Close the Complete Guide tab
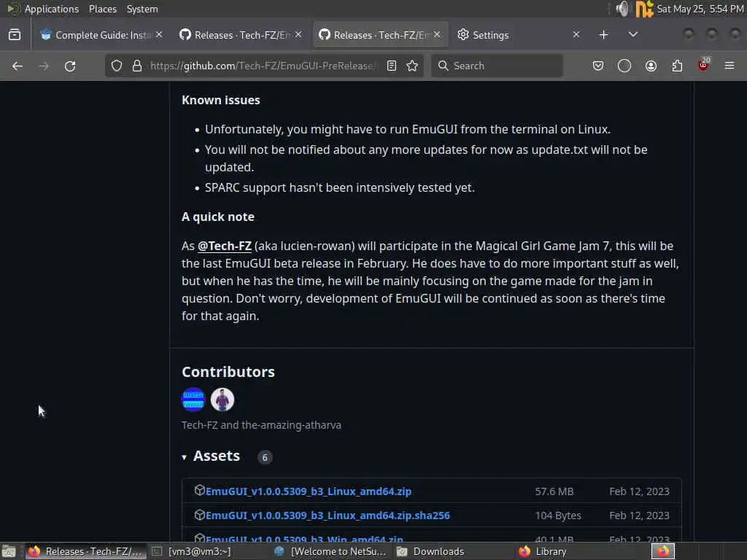 (159, 34)
